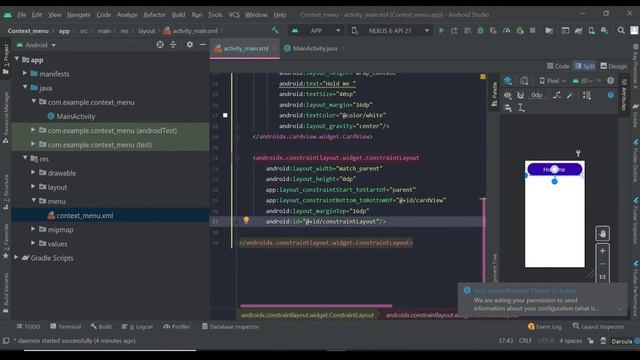Click the clear constraints icon

click(x=557, y=95)
